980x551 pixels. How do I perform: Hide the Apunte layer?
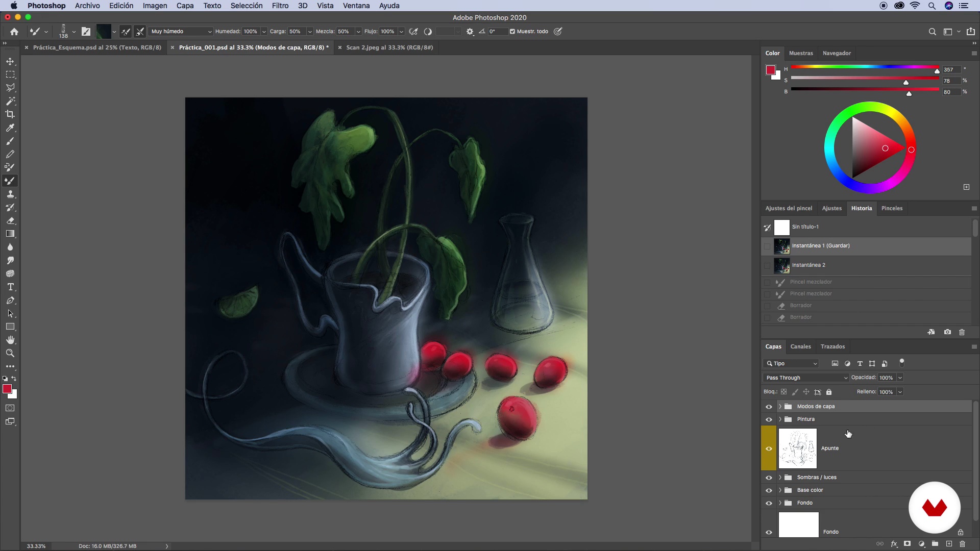coord(769,448)
